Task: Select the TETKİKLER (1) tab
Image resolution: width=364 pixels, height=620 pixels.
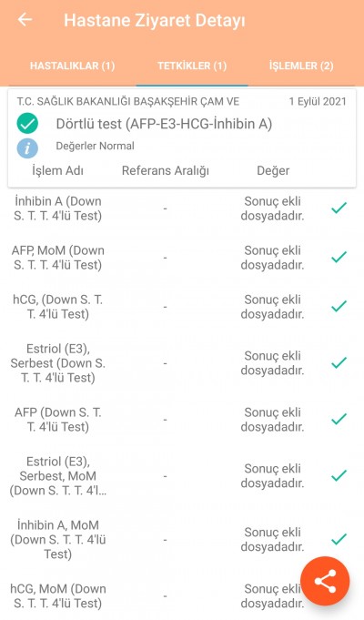Action: click(192, 66)
